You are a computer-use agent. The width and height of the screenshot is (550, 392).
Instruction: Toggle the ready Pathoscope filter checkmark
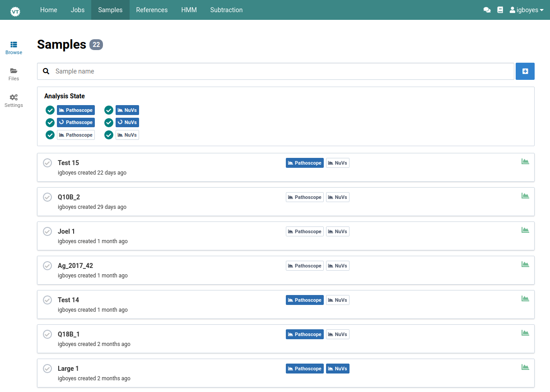tap(50, 110)
